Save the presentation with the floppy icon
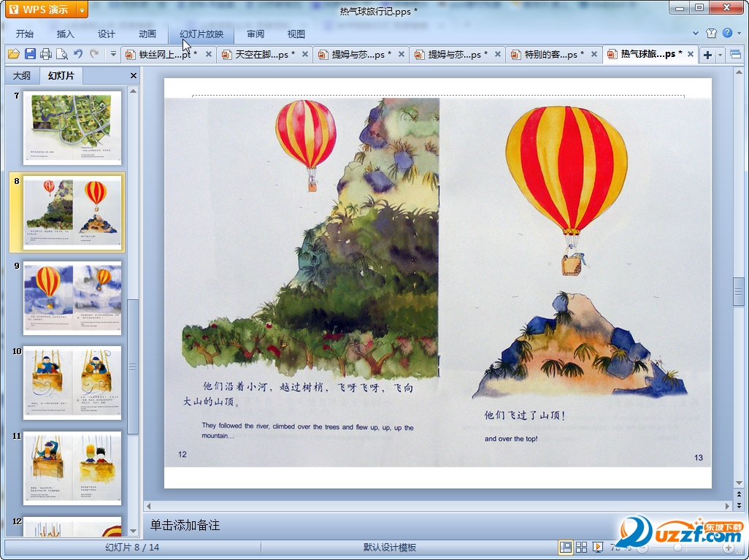Image resolution: width=749 pixels, height=560 pixels. point(30,54)
